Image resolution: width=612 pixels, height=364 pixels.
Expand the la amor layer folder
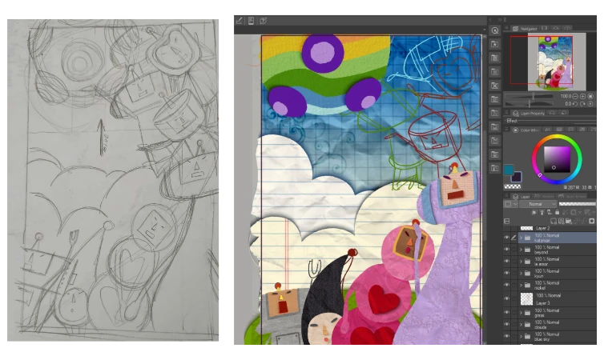[x=521, y=261]
